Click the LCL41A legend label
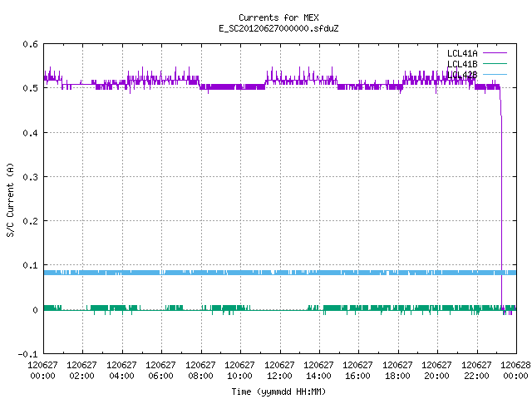This screenshot has width=532, height=399. (x=462, y=53)
